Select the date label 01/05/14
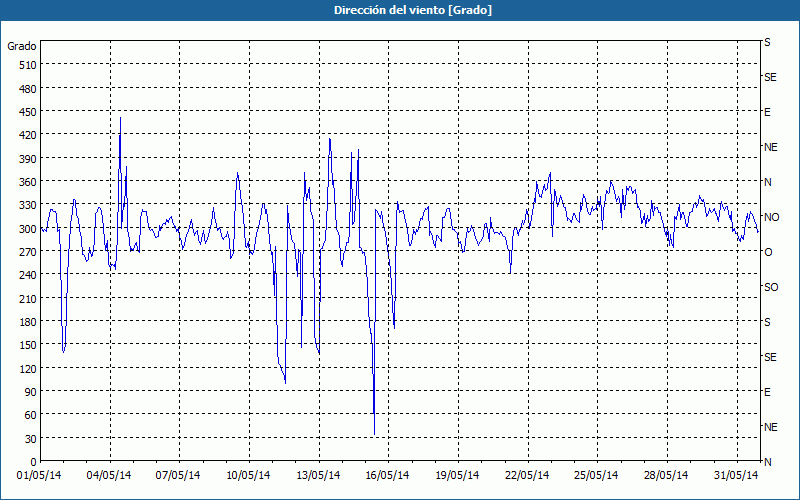Viewport: 800px width, 500px height. click(x=39, y=476)
